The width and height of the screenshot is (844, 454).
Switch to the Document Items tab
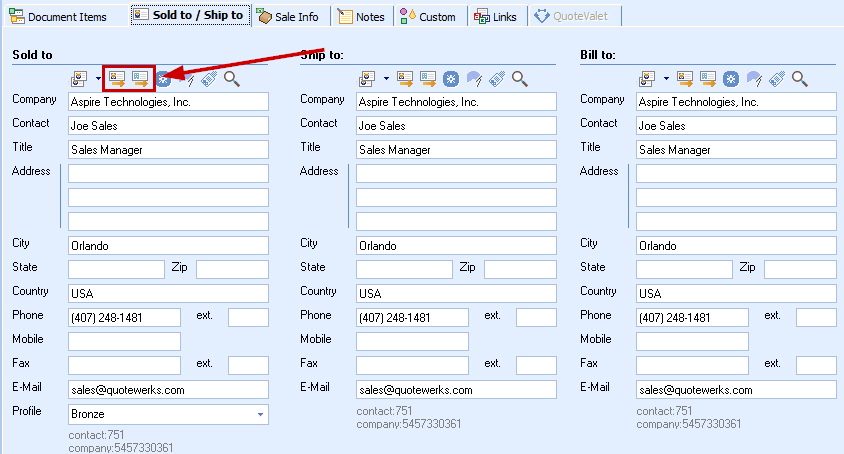tap(58, 16)
